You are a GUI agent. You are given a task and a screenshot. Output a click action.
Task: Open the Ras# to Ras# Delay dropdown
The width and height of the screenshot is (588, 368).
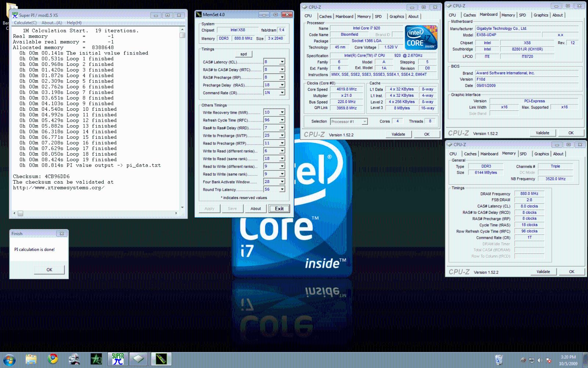tap(282, 128)
